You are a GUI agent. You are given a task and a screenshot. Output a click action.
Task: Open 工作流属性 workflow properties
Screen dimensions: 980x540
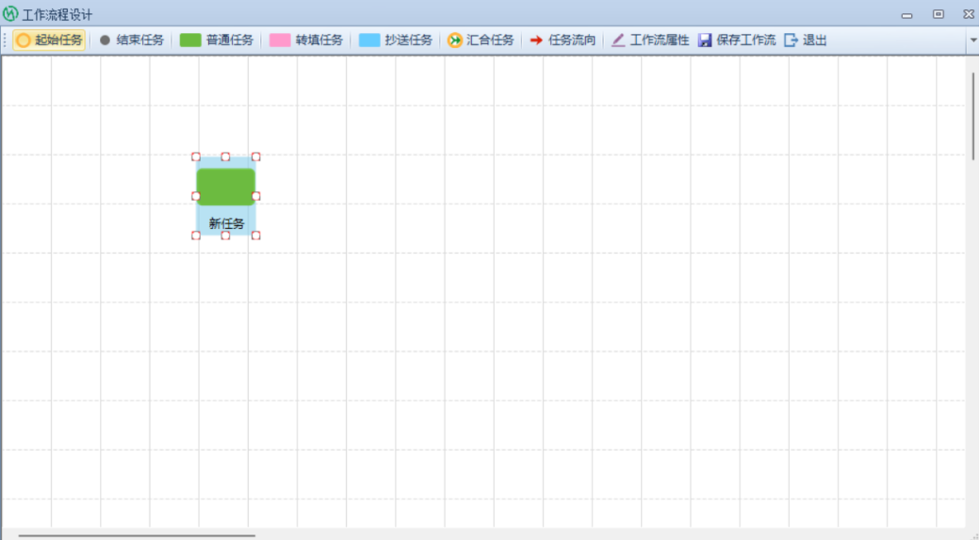650,41
